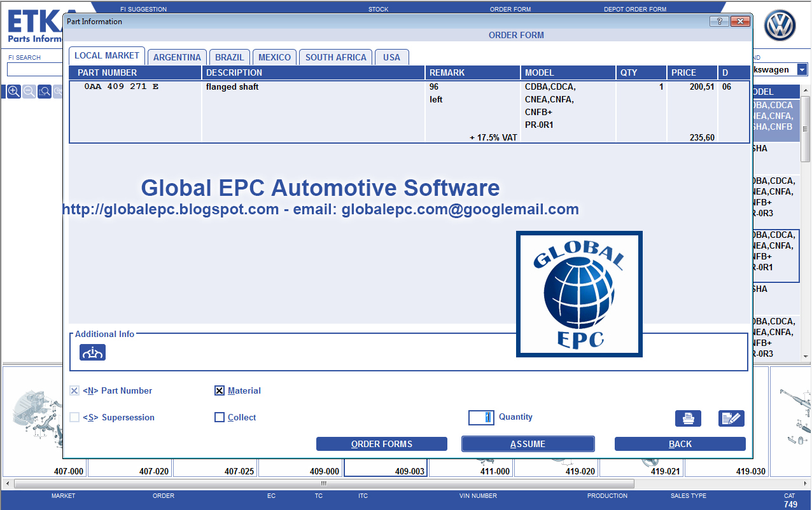Click the ASSUME button
The width and height of the screenshot is (812, 510).
tap(528, 444)
